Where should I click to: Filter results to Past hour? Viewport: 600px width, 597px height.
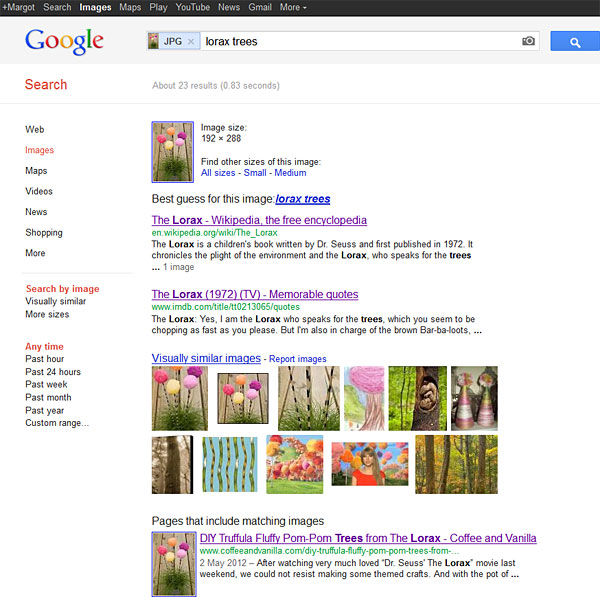45,359
